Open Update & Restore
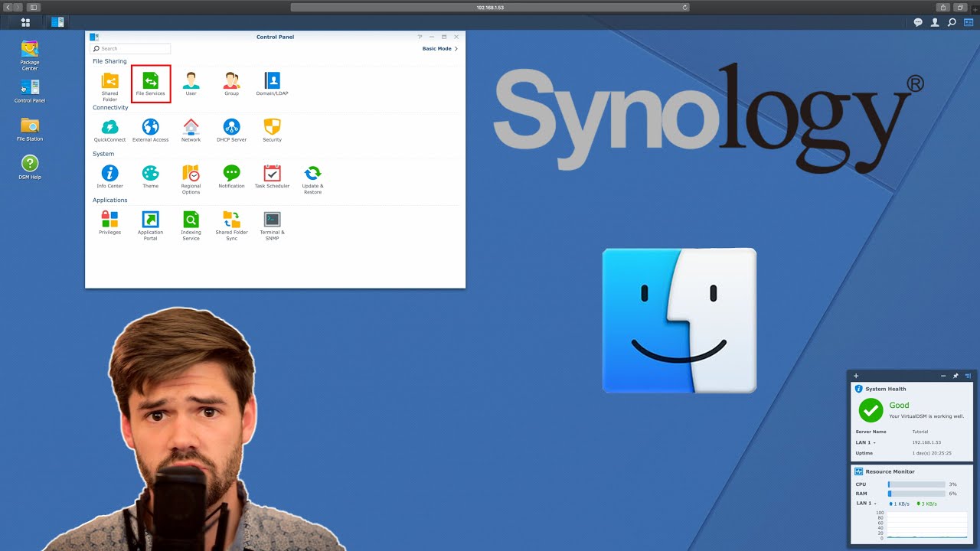The width and height of the screenshot is (980, 551). (x=312, y=179)
